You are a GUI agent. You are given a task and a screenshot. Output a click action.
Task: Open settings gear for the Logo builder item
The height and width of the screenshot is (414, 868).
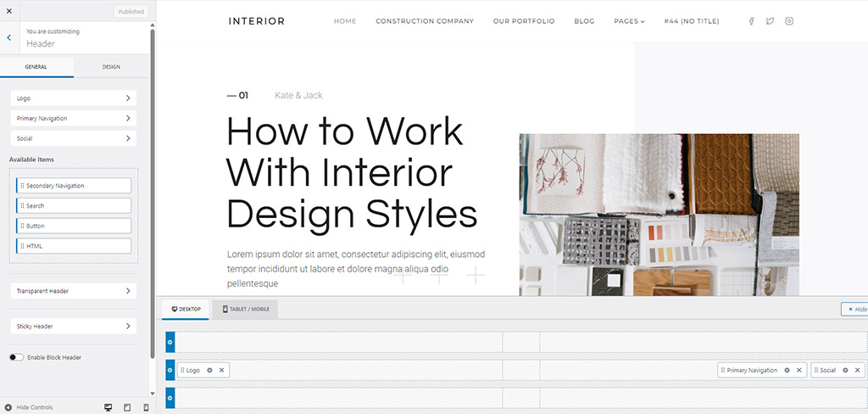coord(209,370)
